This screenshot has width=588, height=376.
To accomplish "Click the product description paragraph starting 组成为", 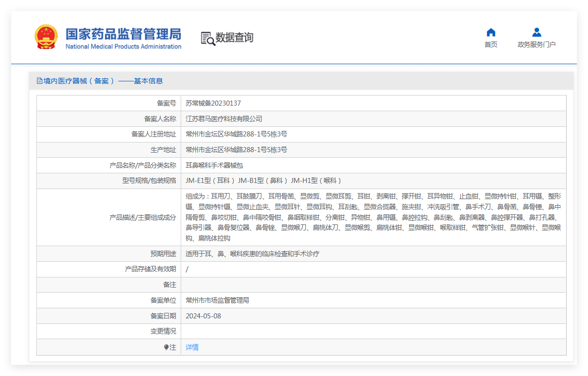I will point(373,217).
